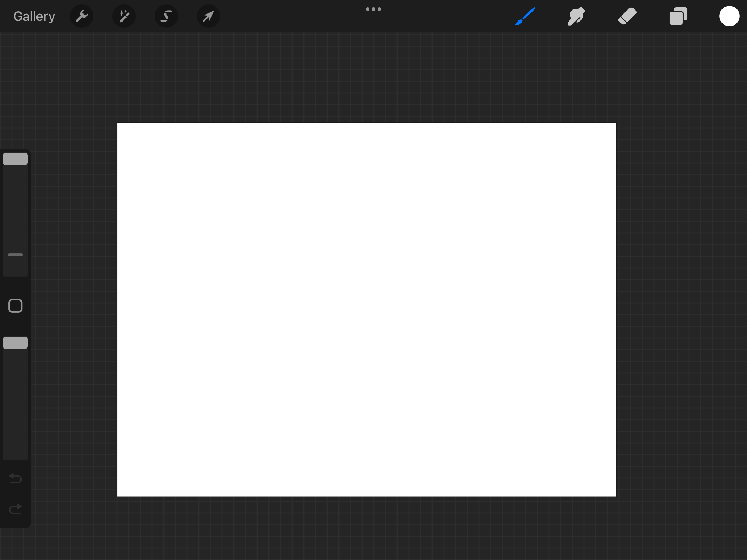Click the dark grid area below the canvas

367,529
